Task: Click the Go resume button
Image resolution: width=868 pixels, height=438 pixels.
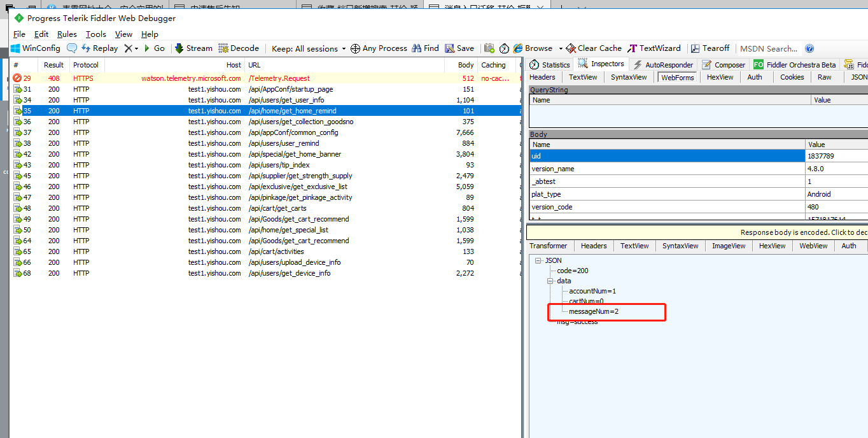Action: point(155,48)
